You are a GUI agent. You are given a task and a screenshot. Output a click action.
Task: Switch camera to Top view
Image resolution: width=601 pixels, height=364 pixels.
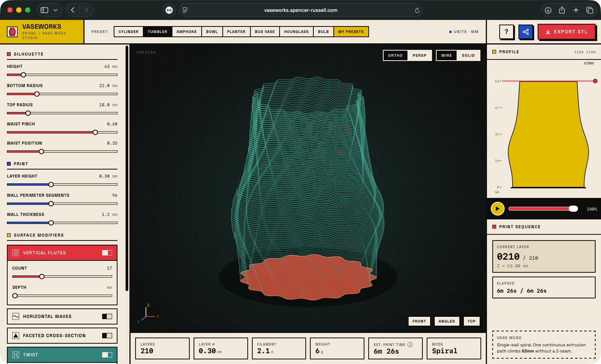472,321
